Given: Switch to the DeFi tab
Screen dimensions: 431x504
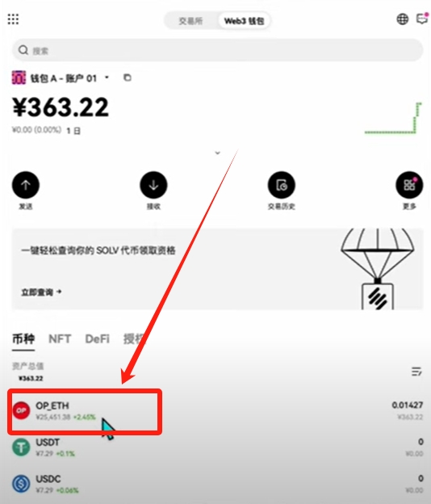Looking at the screenshot, I should click(98, 338).
